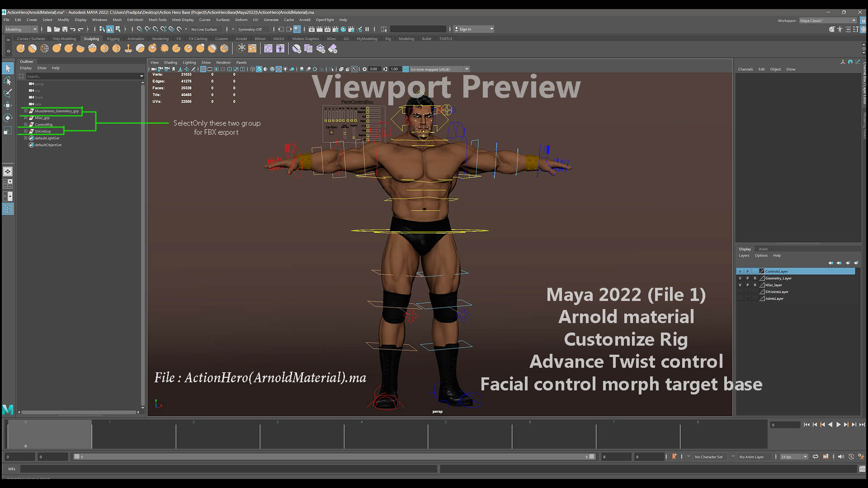Go to start of playback range

click(x=807, y=425)
